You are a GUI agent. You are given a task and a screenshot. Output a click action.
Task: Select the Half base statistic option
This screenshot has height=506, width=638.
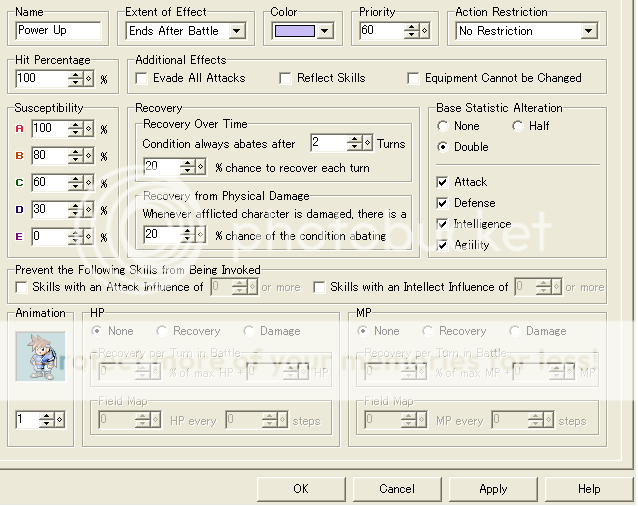tap(518, 126)
